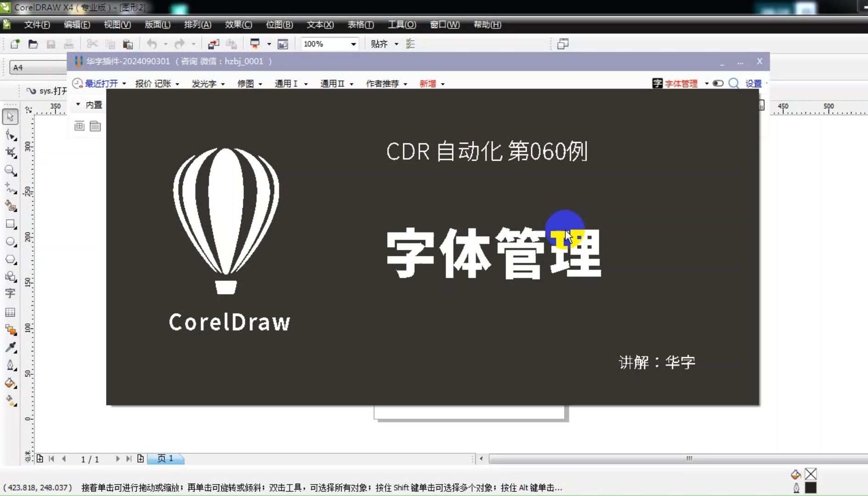868x496 pixels.
Task: Click the grid view icon under 内置
Action: pyautogui.click(x=79, y=126)
